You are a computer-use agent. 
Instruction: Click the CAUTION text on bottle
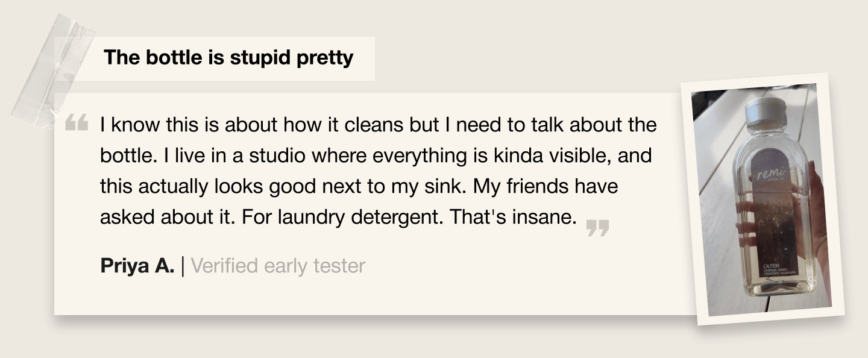click(x=772, y=266)
